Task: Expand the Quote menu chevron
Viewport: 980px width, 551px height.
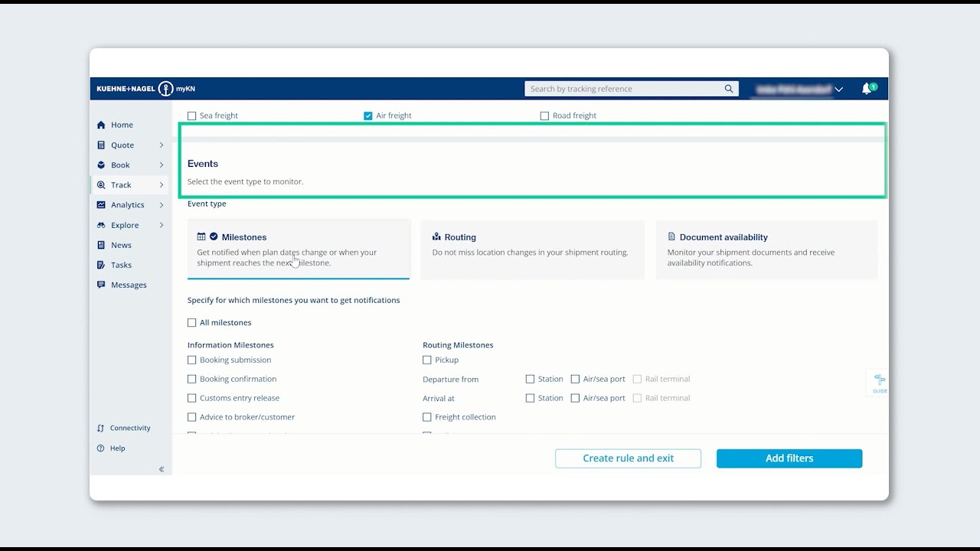Action: coord(162,145)
